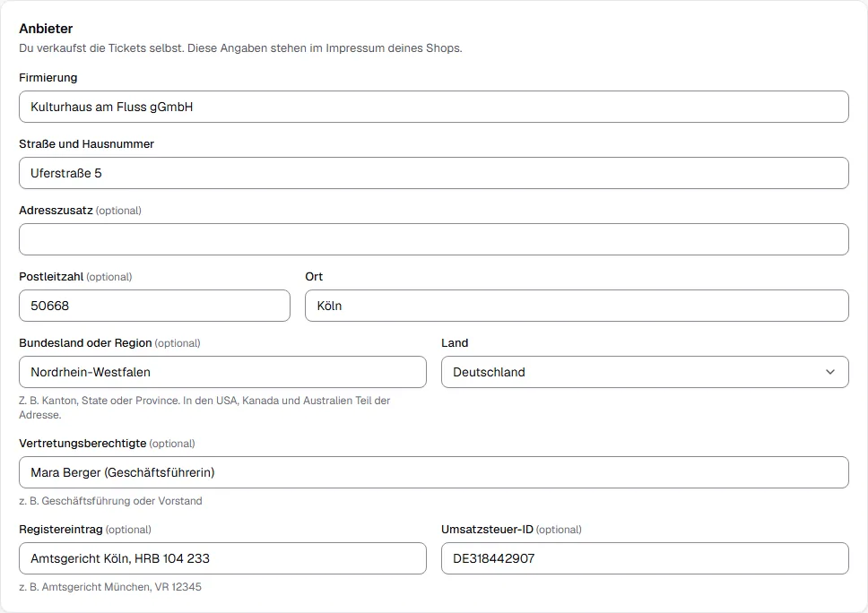The width and height of the screenshot is (868, 613).
Task: Click the Impressum description text under Anbieter
Action: click(x=240, y=48)
